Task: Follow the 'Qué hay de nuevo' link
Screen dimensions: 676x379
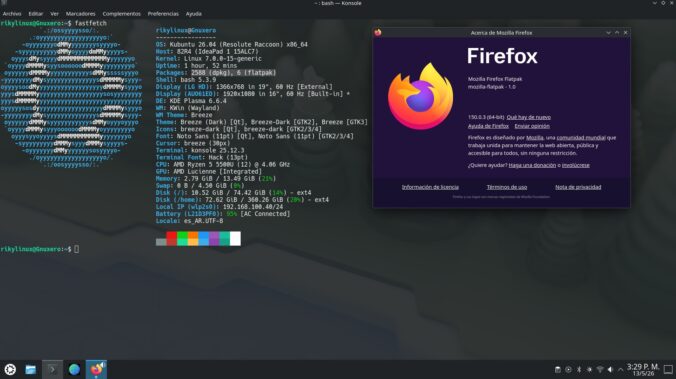Action: [x=529, y=117]
